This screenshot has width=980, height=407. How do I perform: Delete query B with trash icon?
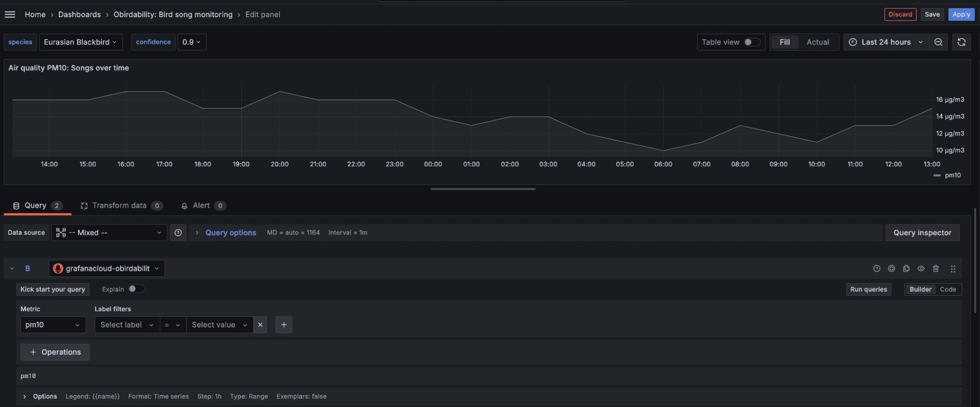pos(935,268)
